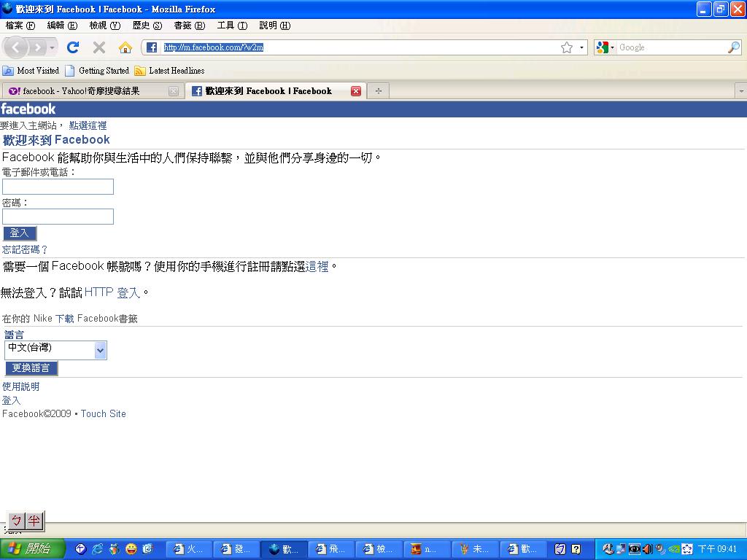Open the back/forward history dropdown arrow

53,47
